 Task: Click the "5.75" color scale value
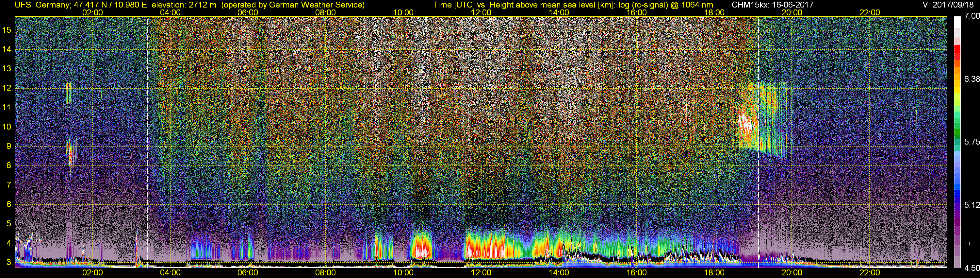pos(972,142)
